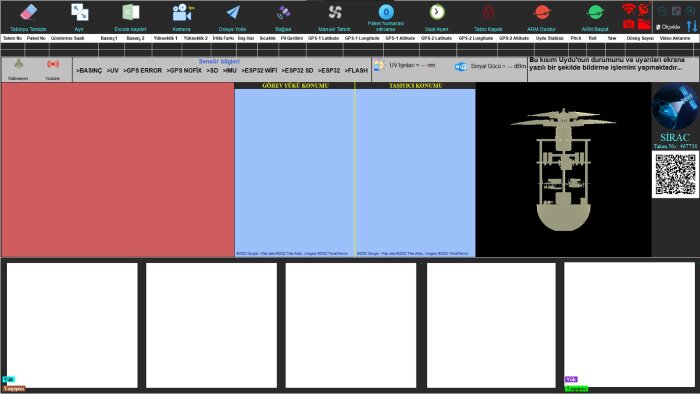The width and height of the screenshot is (700, 394).
Task: Click the ARM Durdur red planet icon
Action: click(x=542, y=12)
